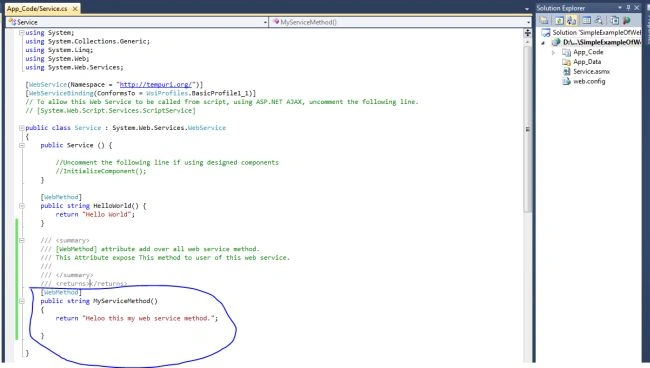Screen dimensions: 650x368
Task: Click the web site project globe icon
Action: [x=555, y=42]
